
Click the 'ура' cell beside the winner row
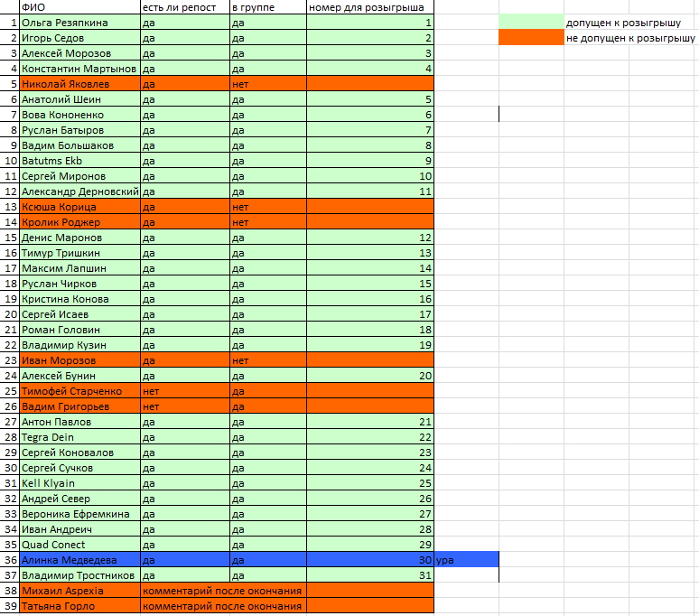466,560
